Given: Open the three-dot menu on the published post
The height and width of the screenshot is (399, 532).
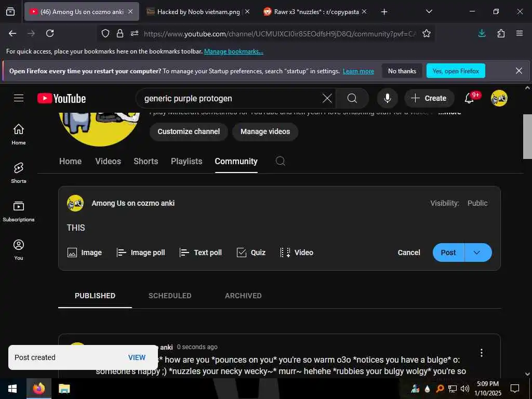Looking at the screenshot, I should pos(481,353).
